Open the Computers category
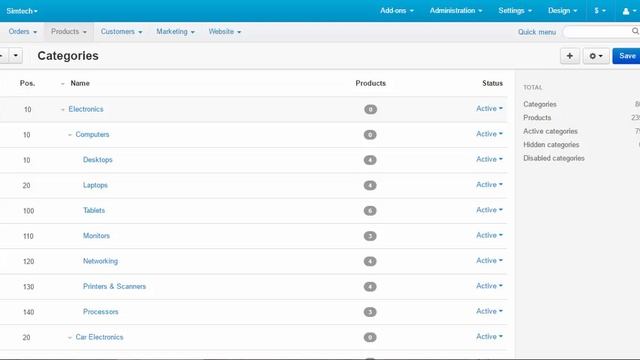 [92, 134]
